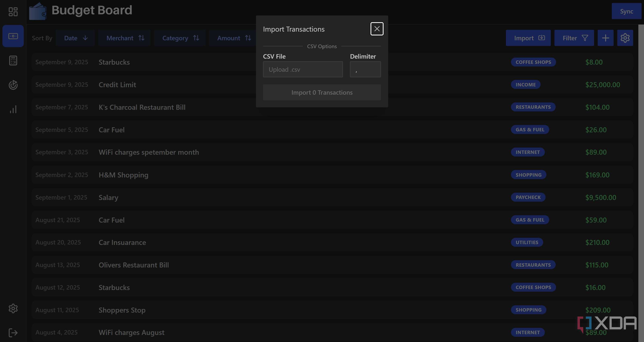Click the PAYCHECK category tag
The height and width of the screenshot is (342, 644).
[528, 197]
